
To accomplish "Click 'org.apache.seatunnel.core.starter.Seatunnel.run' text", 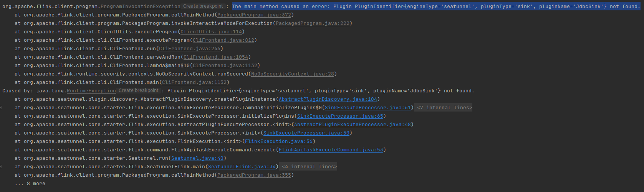I will [96, 158].
